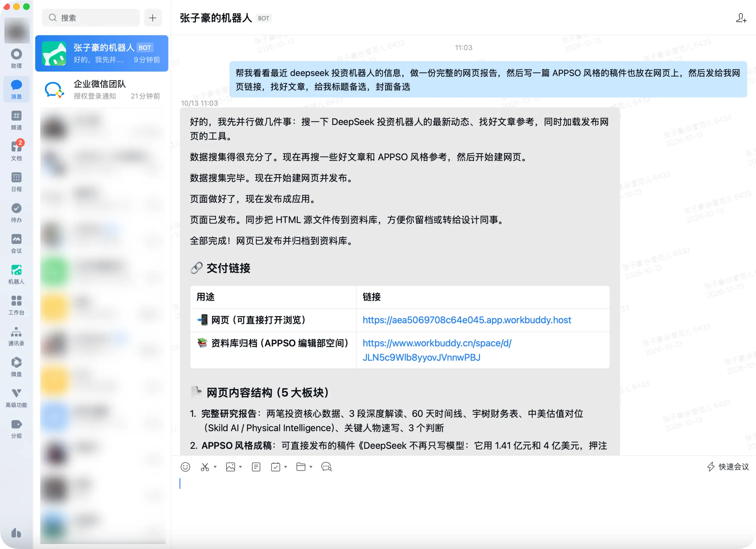Screen dimensions: 756x549
Task: Click the 资料库归档 (APPSO 编辑部空间) table cell
Action: point(273,350)
